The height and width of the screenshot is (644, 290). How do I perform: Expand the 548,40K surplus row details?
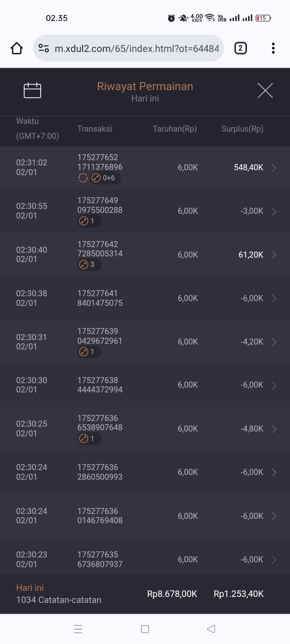274,168
